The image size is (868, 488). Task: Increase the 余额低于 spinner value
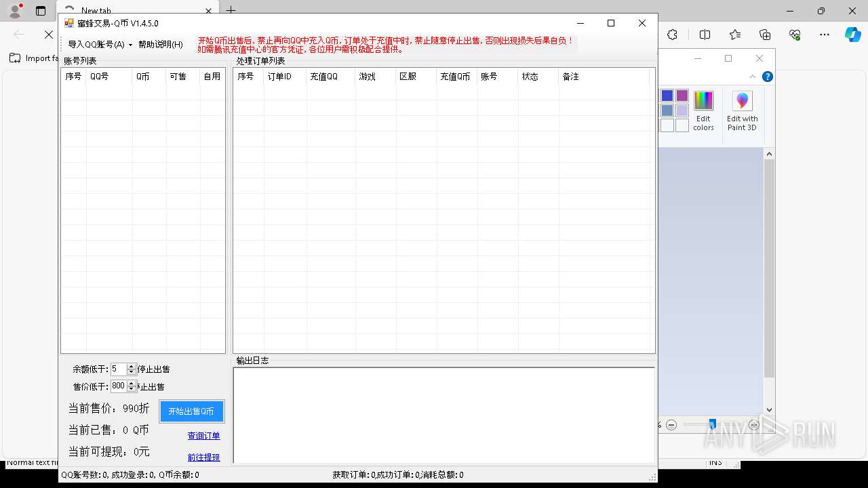pyautogui.click(x=132, y=367)
